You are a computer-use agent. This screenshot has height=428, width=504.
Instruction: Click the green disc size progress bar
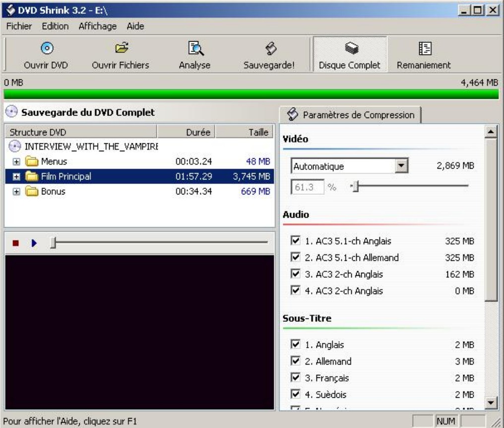tap(251, 94)
